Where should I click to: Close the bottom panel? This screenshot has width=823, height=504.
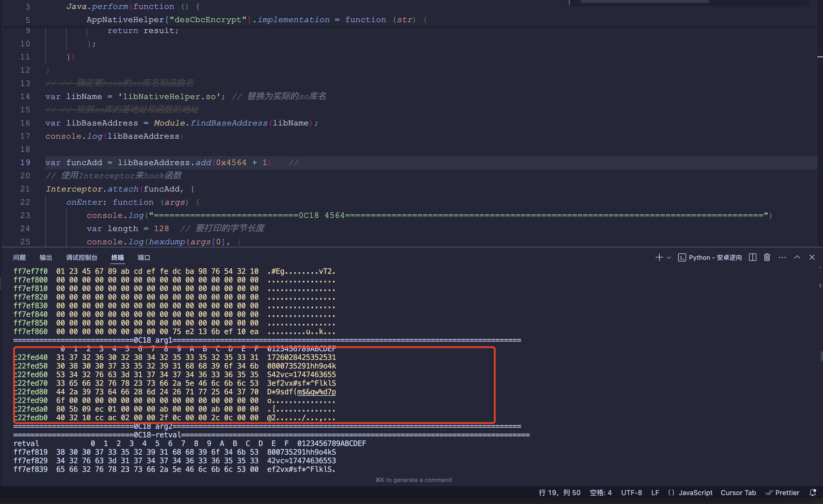click(812, 257)
